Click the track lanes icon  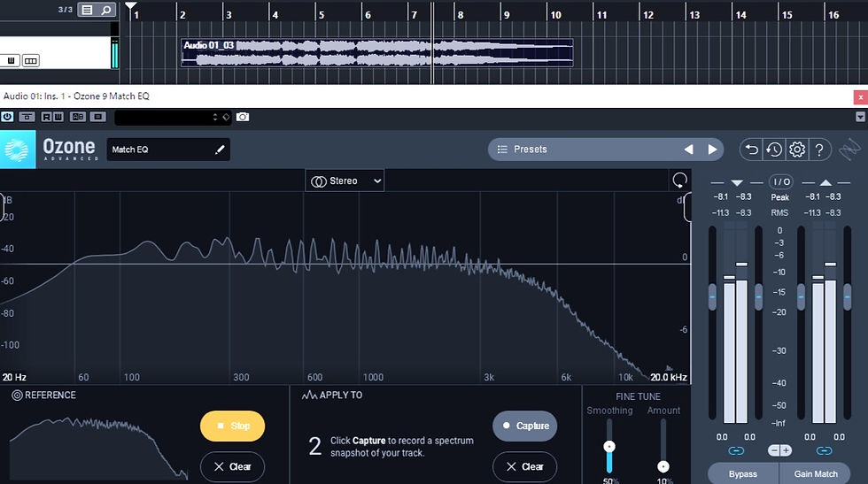point(31,60)
